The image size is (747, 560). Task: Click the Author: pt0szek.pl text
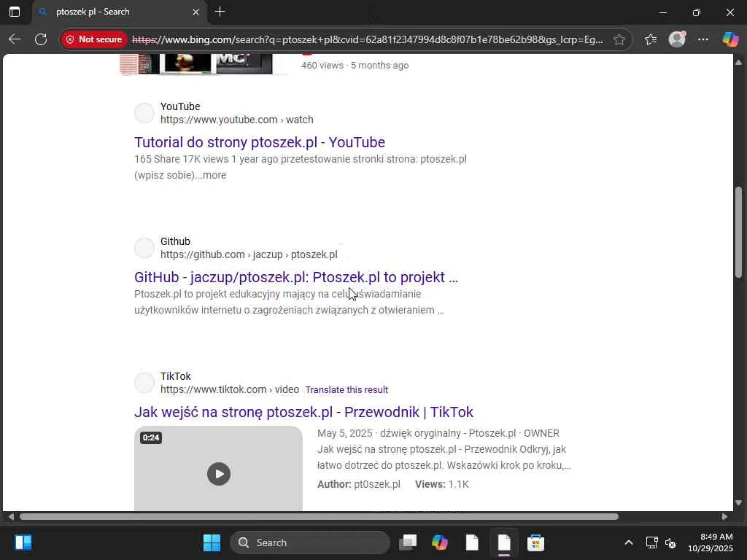(x=359, y=484)
